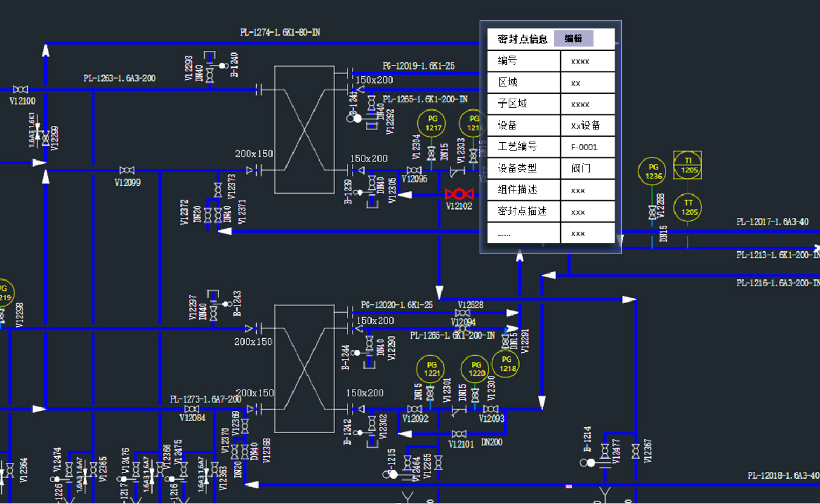Click the 工艺编号 label cell

(x=524, y=147)
